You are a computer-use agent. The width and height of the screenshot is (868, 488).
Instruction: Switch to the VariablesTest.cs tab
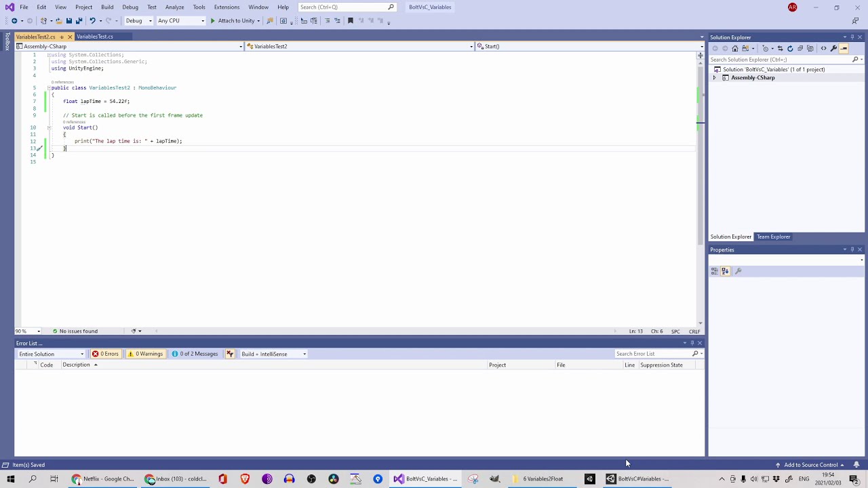pos(95,37)
